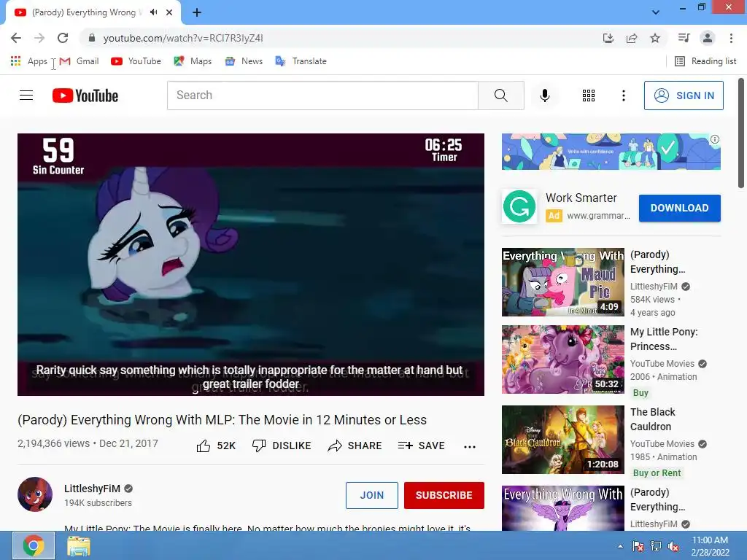The height and width of the screenshot is (560, 747).
Task: Open the taskbar clock 11:00 AM
Action: (x=710, y=545)
